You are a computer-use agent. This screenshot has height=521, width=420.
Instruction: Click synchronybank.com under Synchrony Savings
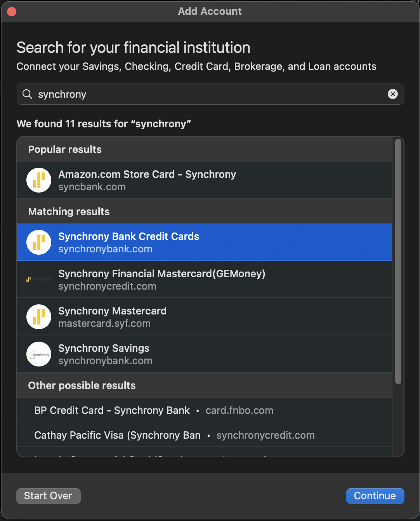(105, 361)
